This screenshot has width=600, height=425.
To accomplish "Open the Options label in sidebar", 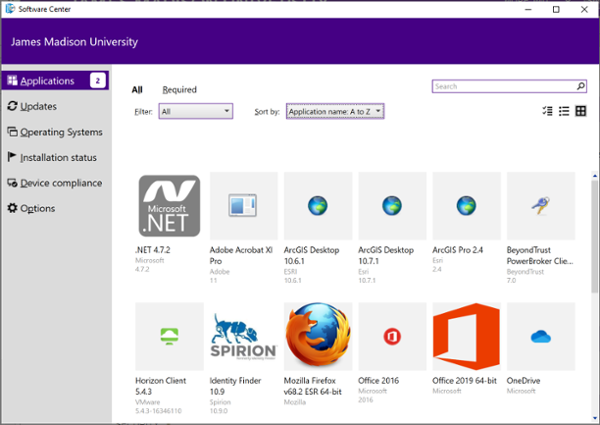I will [x=38, y=208].
